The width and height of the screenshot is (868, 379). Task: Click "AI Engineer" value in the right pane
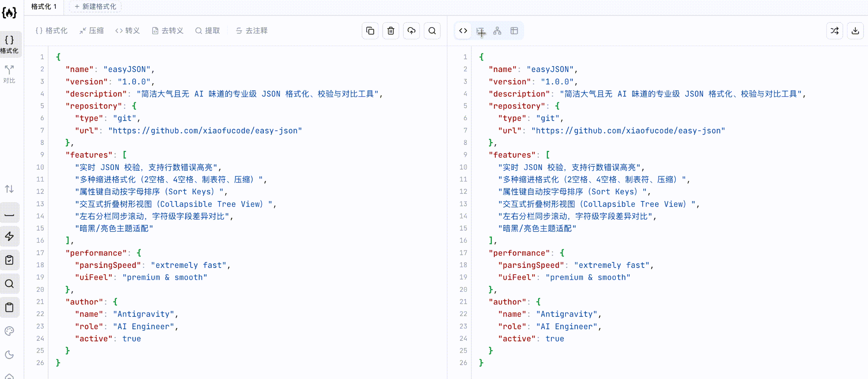567,326
